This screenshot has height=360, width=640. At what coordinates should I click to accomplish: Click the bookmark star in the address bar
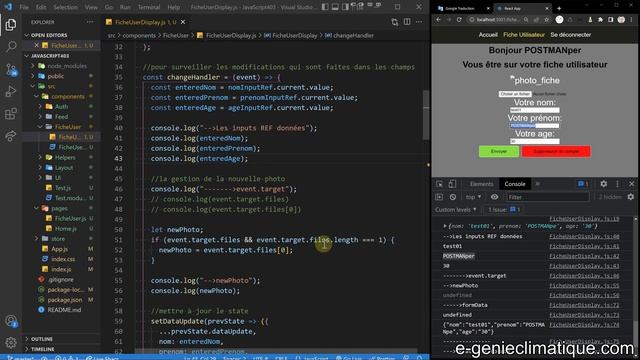546,20
